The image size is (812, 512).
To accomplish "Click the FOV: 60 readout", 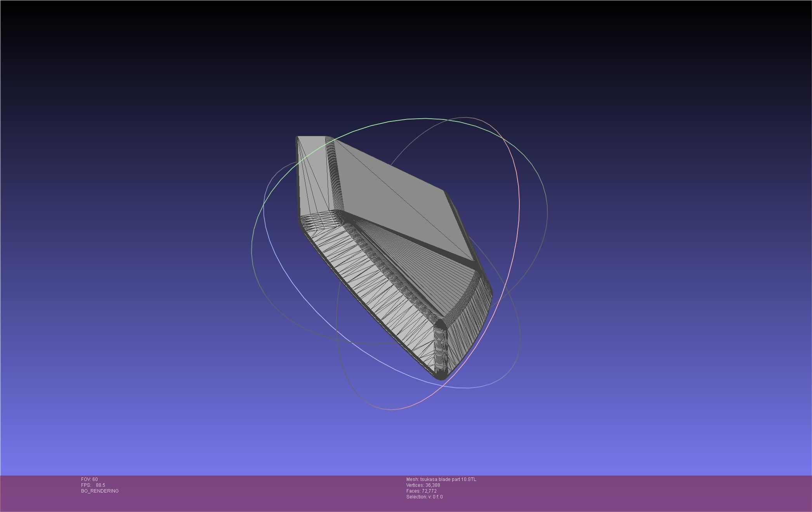I will tap(89, 479).
